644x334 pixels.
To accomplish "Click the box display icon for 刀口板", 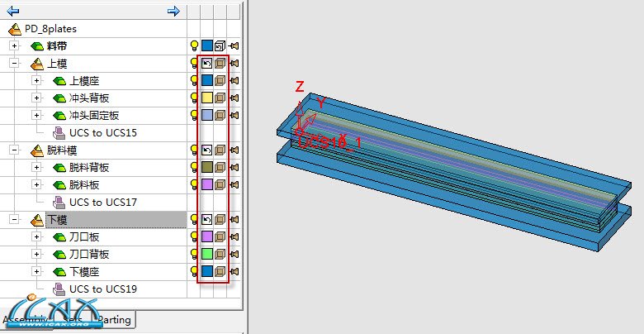I will click(x=220, y=236).
